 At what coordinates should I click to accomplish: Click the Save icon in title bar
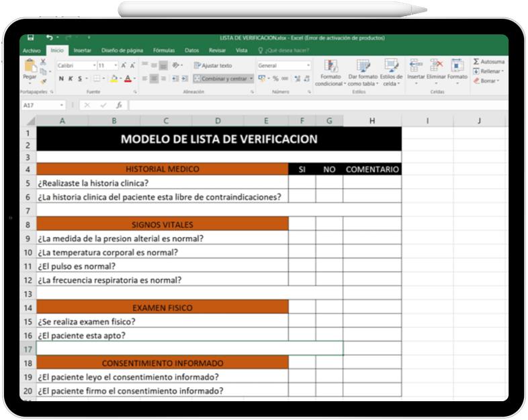[30, 38]
